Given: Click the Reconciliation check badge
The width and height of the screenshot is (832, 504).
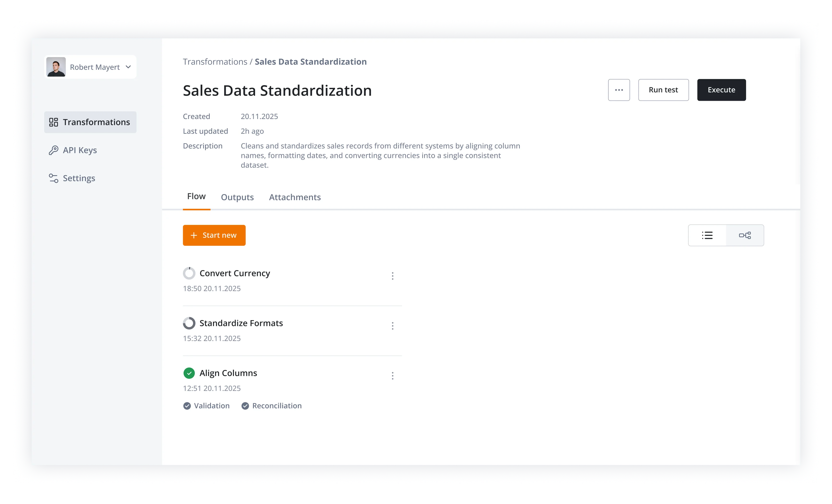Looking at the screenshot, I should point(245,406).
